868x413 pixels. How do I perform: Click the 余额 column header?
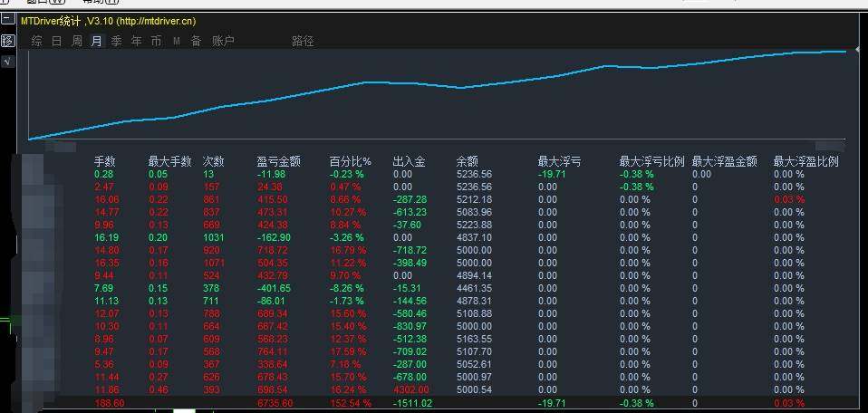point(468,161)
